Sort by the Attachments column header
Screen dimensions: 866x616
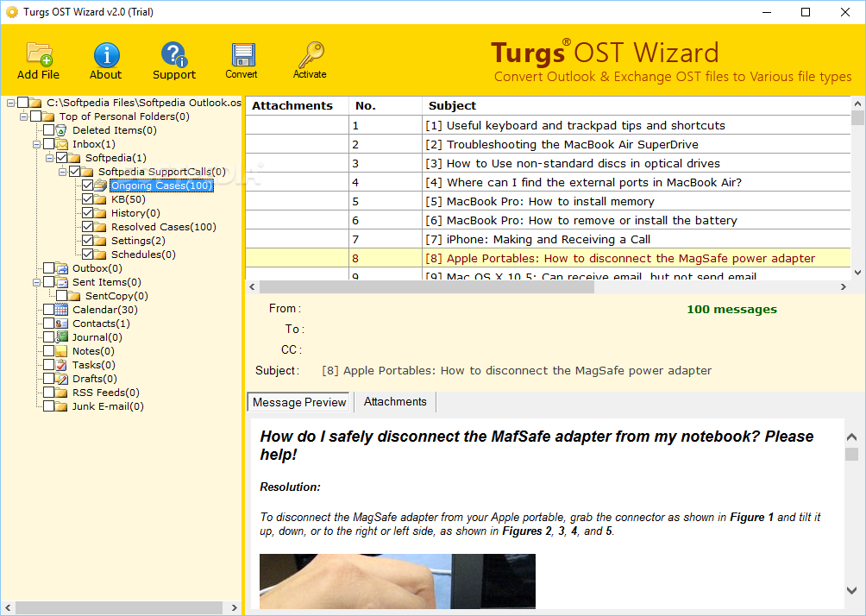(x=297, y=105)
